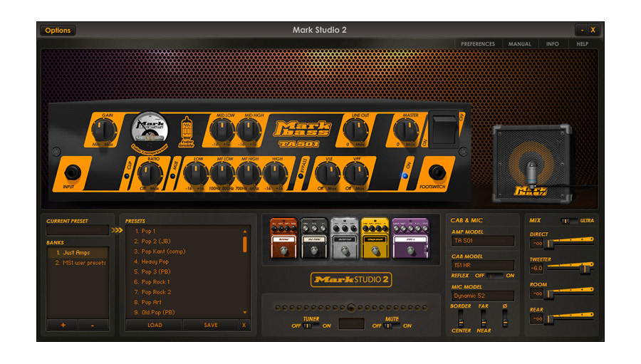
Task: Click the VPF filter knob
Action: tap(355, 174)
